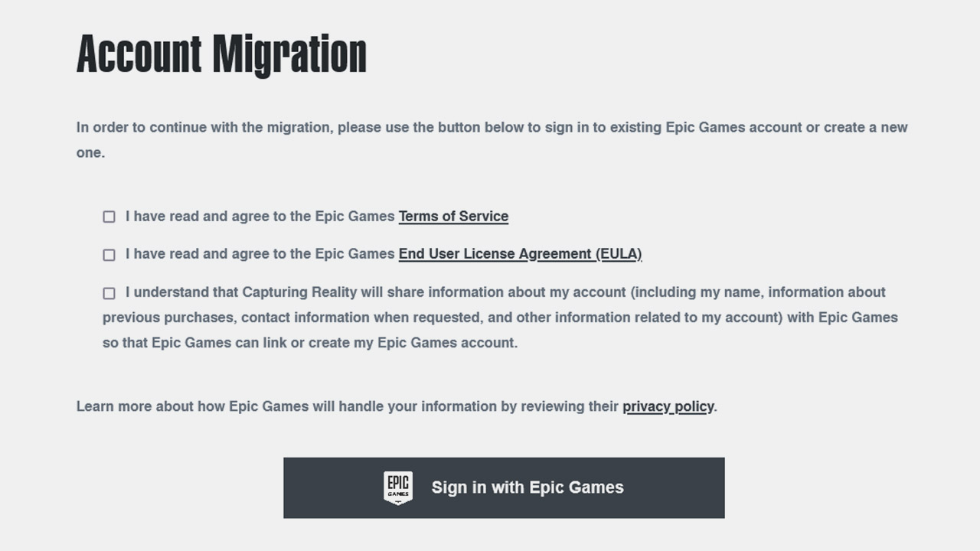
Task: Enable the Capturing Reality information sharing checkbox
Action: pos(109,293)
